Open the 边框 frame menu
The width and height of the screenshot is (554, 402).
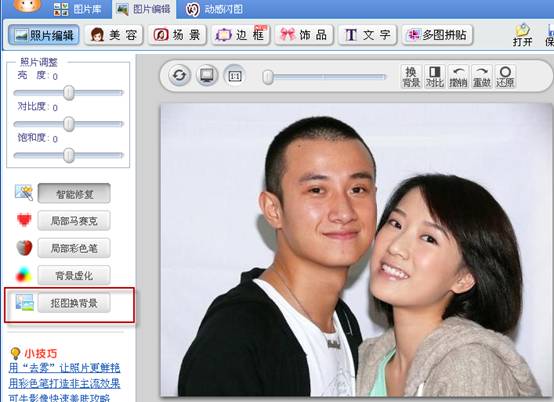(241, 35)
